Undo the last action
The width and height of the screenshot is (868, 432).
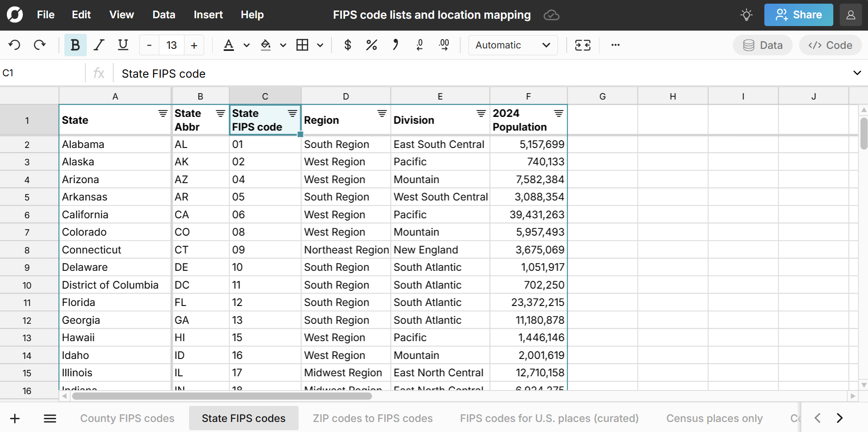14,45
